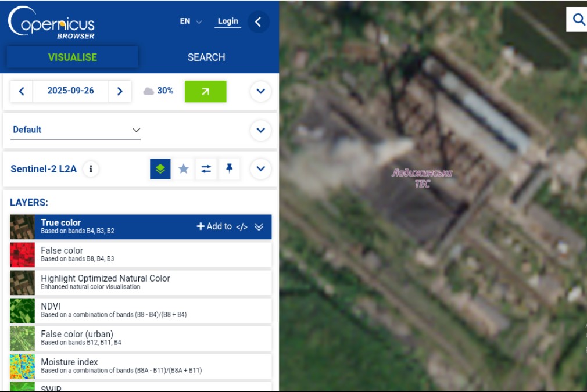Image resolution: width=587 pixels, height=392 pixels.
Task: Expand the date options panel
Action: [260, 91]
